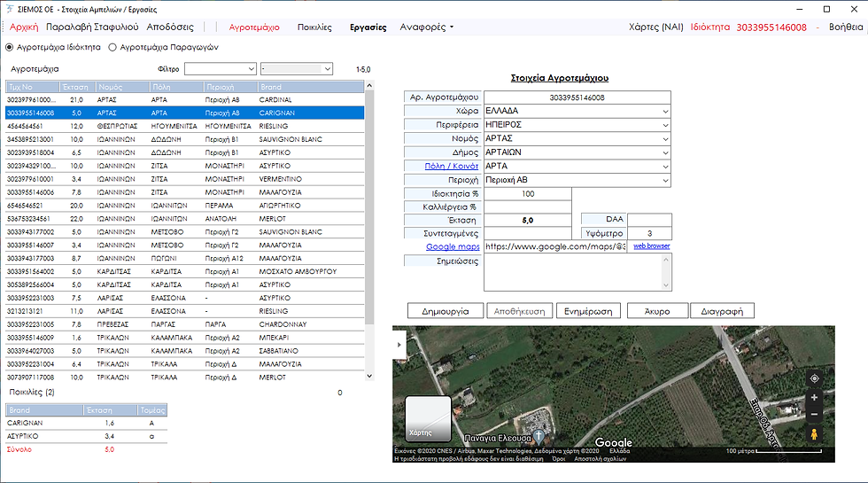Click the map zoom out minus icon
The height and width of the screenshot is (483, 868).
click(814, 415)
